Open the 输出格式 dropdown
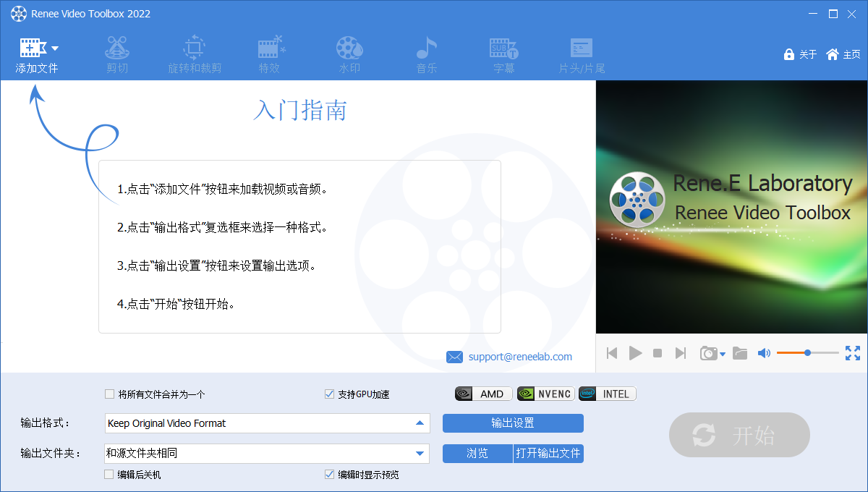 [420, 423]
